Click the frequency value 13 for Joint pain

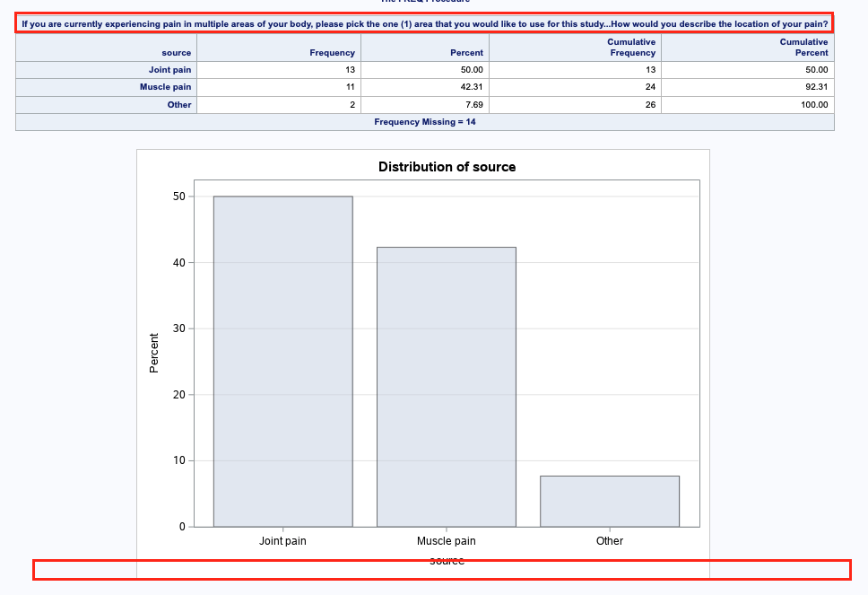[354, 69]
